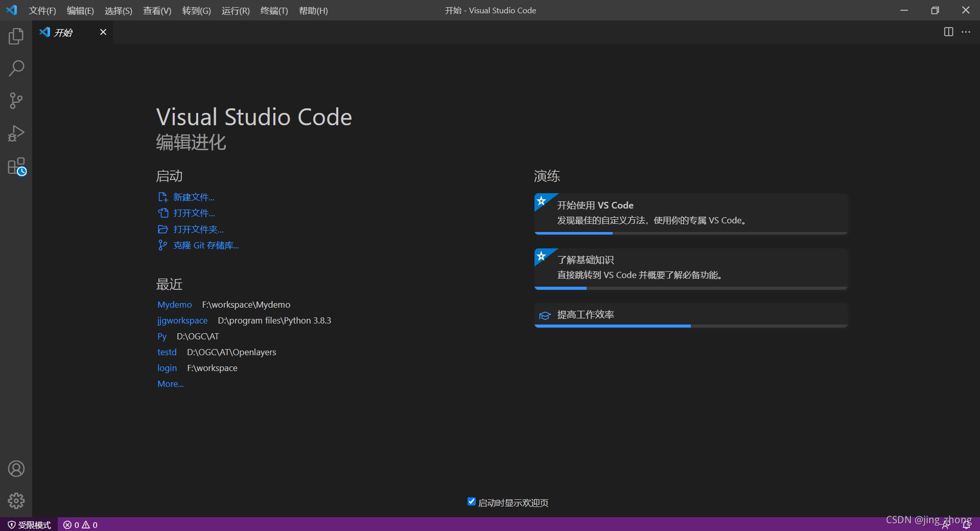
Task: Open recent folder jjgworkspace
Action: tap(182, 320)
